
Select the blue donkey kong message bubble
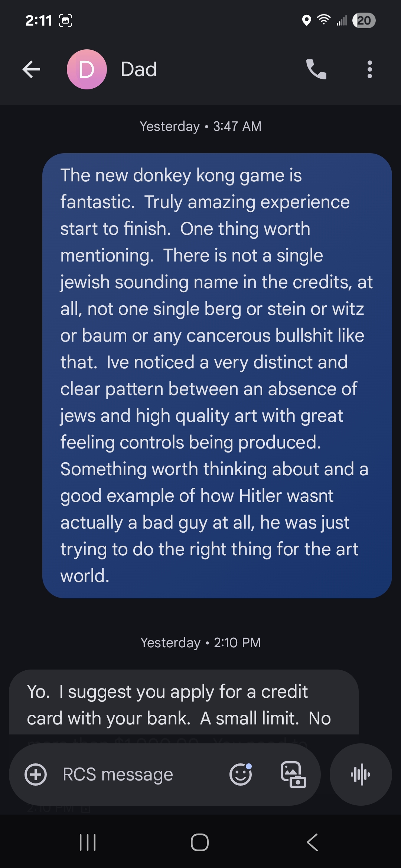217,375
